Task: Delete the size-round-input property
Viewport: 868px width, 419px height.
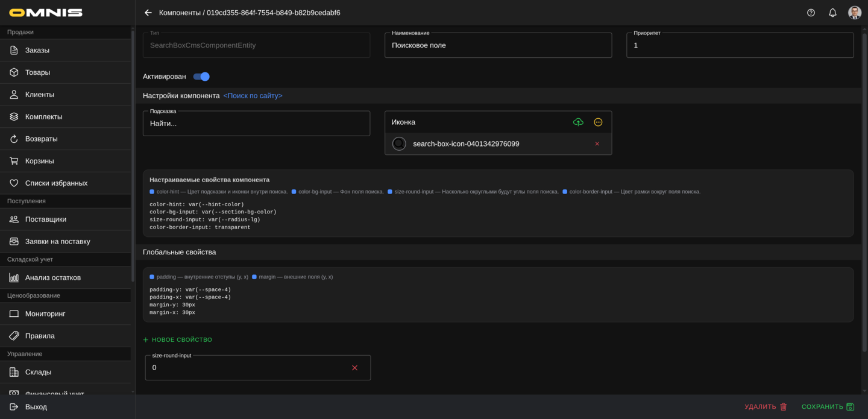Action: (354, 368)
